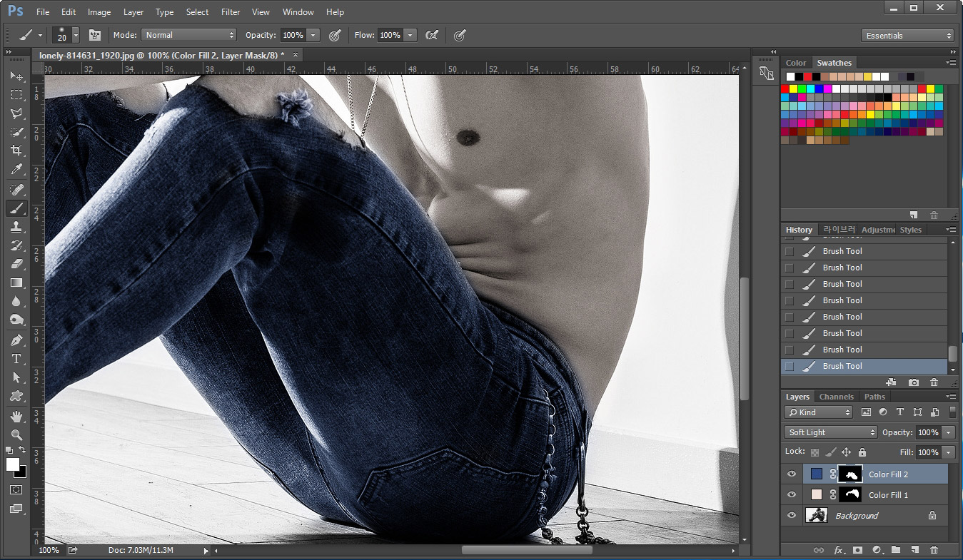
Task: Select the Quick Selection tool
Action: [x=16, y=132]
